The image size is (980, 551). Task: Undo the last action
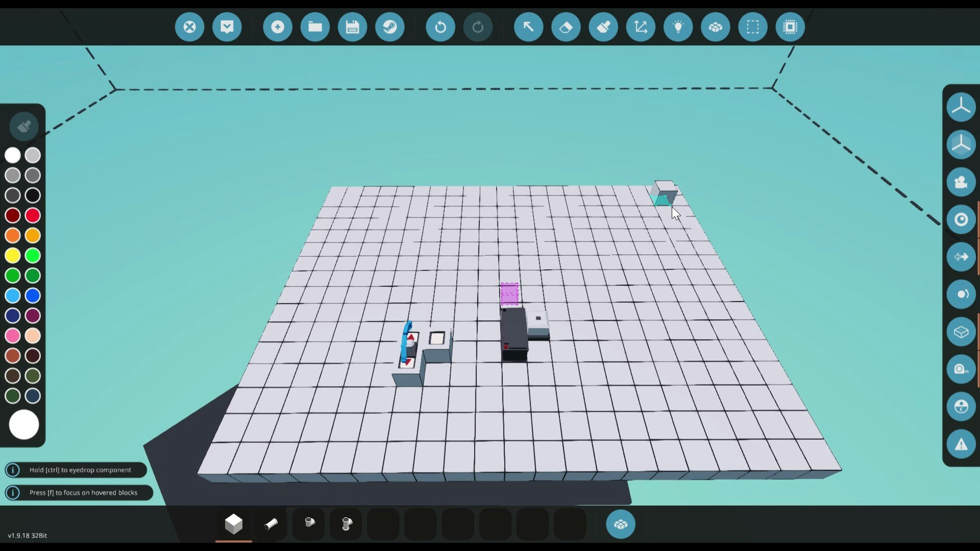tap(440, 27)
